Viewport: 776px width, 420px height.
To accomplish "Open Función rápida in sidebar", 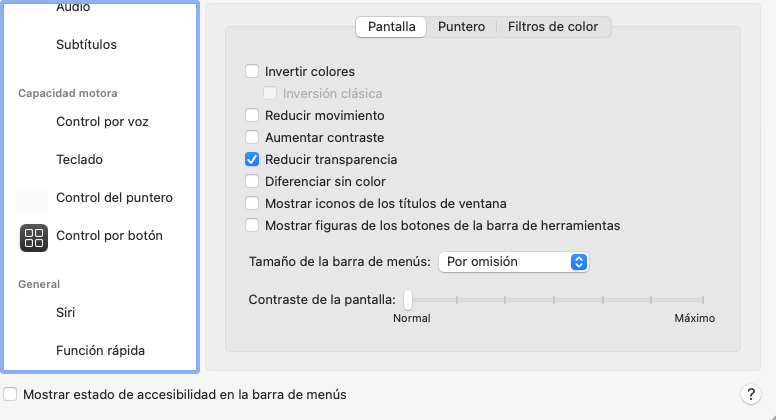I will 100,351.
